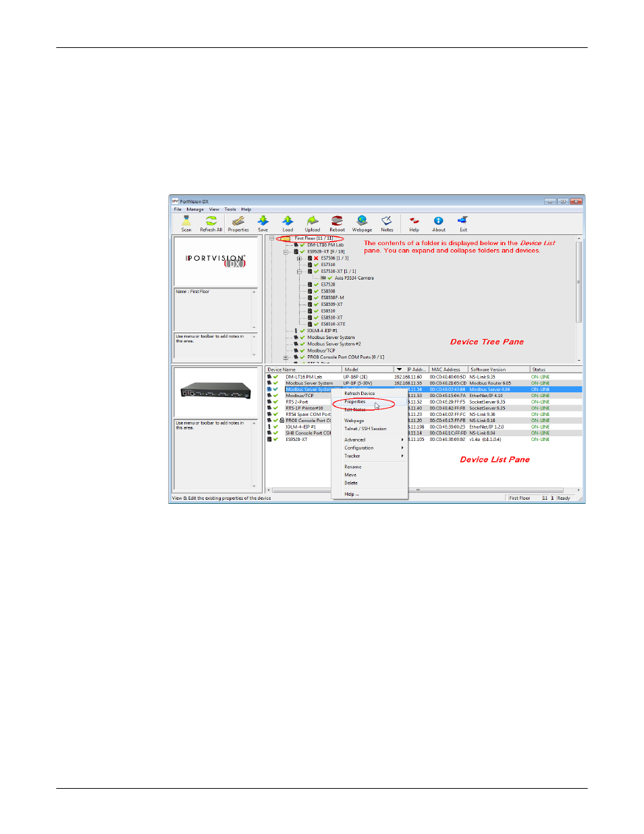Open the Advanced submenu
The width and height of the screenshot is (644, 834).
[370, 440]
